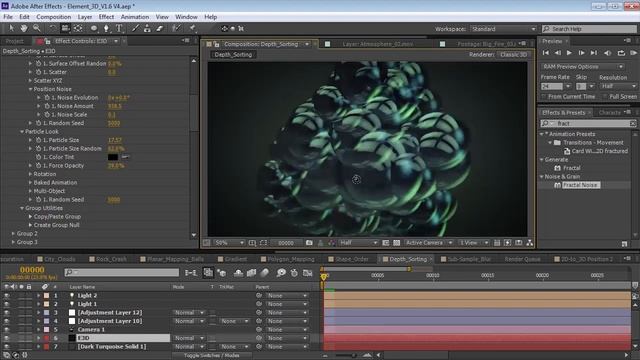The image size is (640, 360).
Task: Open the Color Tint black swatch
Action: tap(113, 157)
